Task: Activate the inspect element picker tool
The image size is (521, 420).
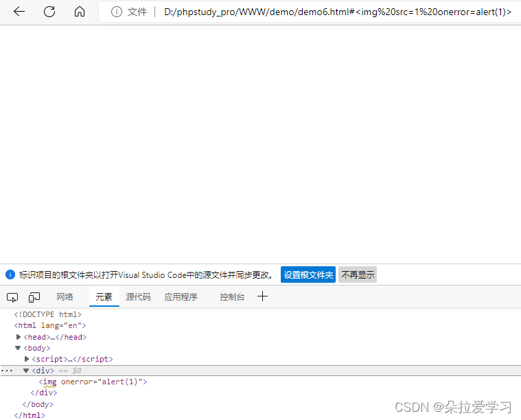Action: point(12,297)
